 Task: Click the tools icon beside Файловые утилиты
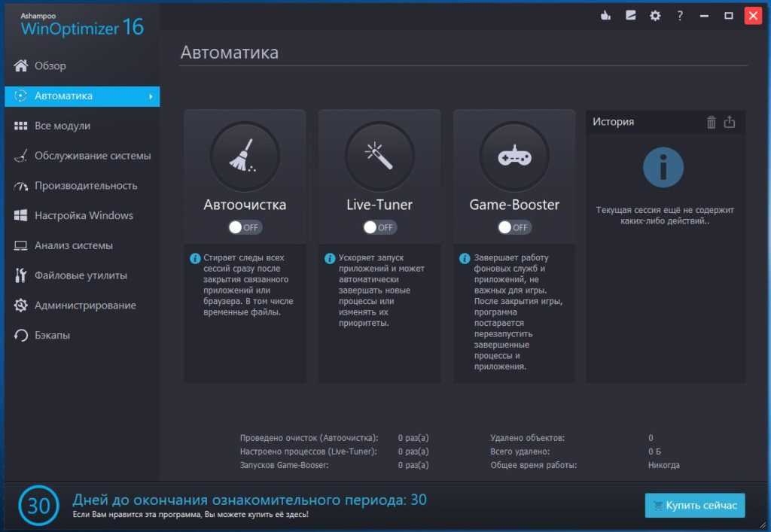[x=20, y=275]
